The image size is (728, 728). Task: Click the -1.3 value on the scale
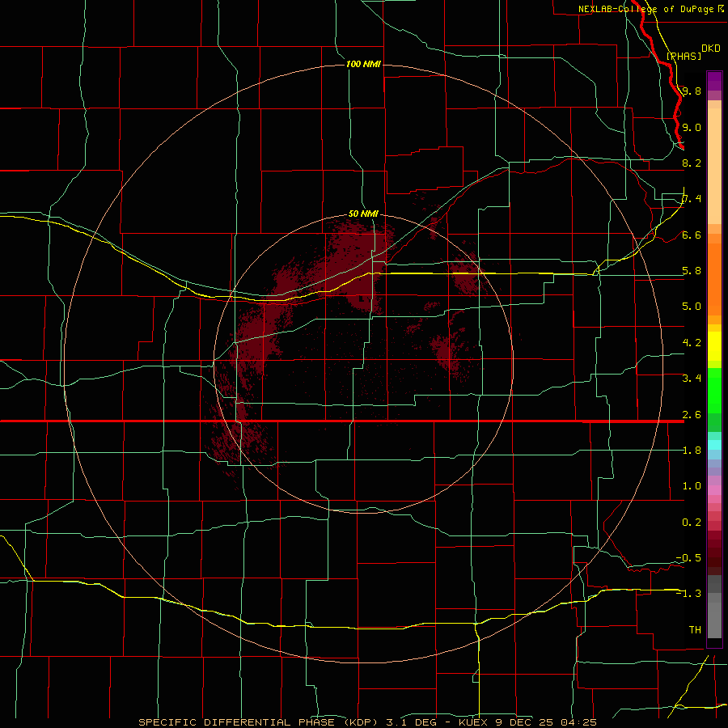(688, 594)
